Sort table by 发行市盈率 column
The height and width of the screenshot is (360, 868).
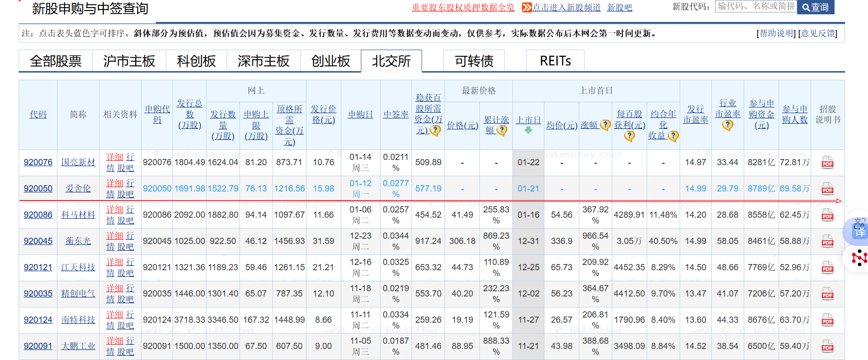695,115
